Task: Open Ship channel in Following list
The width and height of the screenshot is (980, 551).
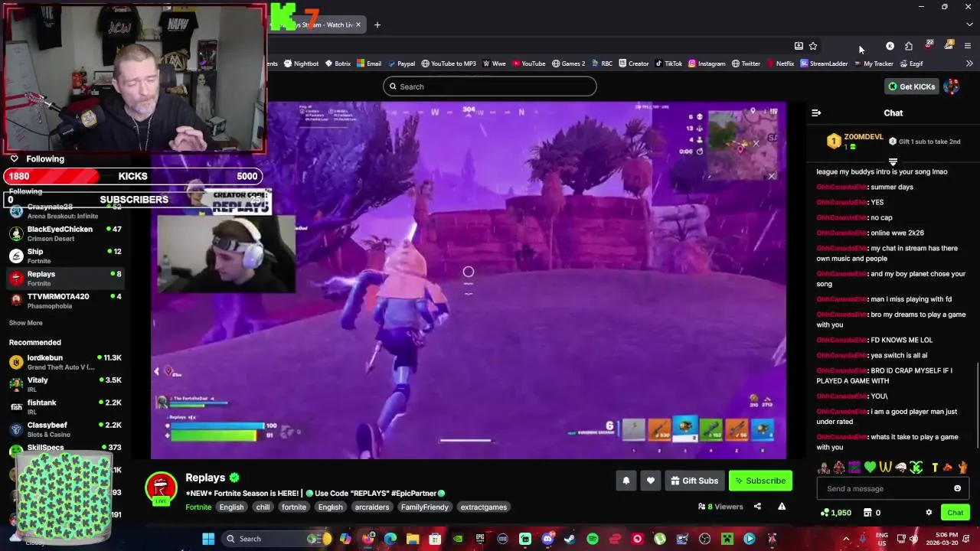Action: pyautogui.click(x=65, y=256)
